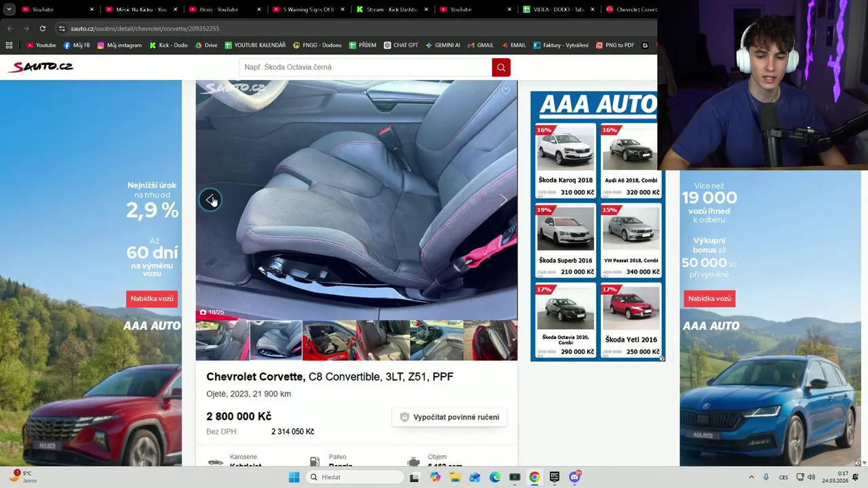868x488 pixels.
Task: Add listing to favorites with heart icon
Action: [505, 91]
